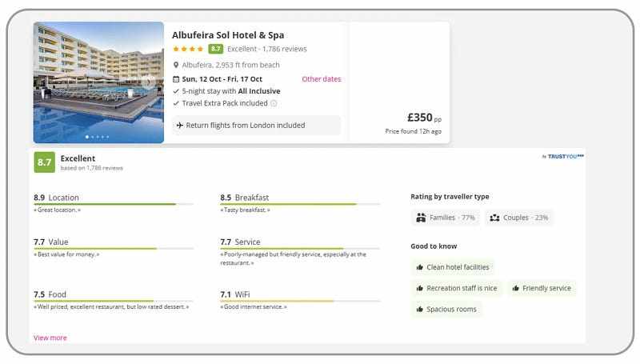Click the Families traveller type icon
This screenshot has height=364, width=640.
421,218
